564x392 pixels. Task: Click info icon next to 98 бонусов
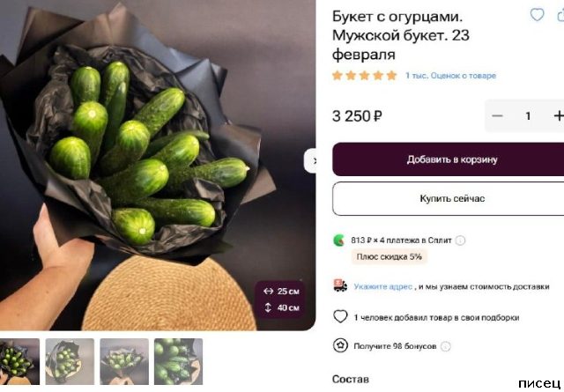pos(445,346)
